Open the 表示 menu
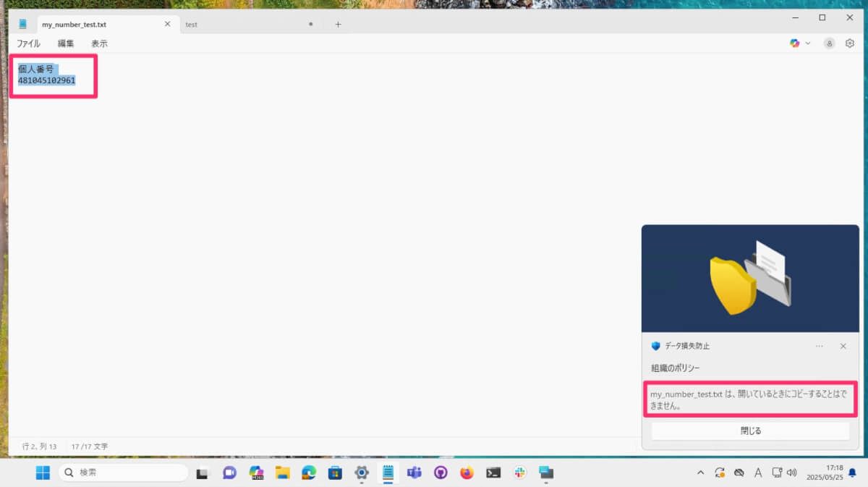This screenshot has width=868, height=487. coord(99,43)
